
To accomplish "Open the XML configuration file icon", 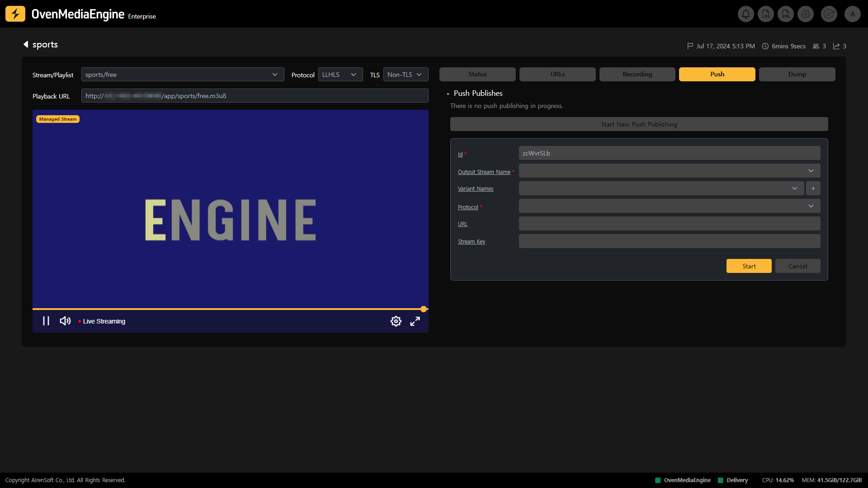I will (x=786, y=14).
